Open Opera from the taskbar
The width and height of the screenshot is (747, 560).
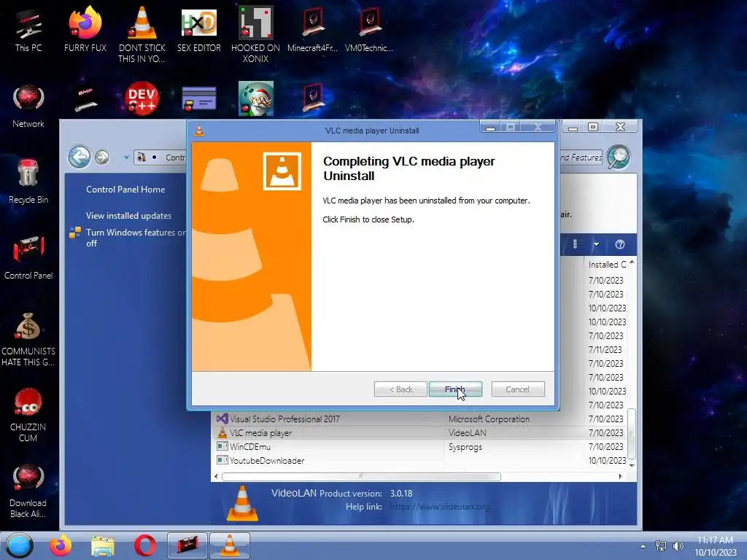pyautogui.click(x=145, y=545)
